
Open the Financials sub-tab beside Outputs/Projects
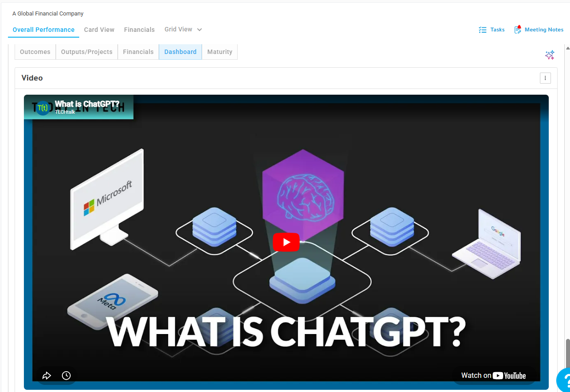(138, 52)
